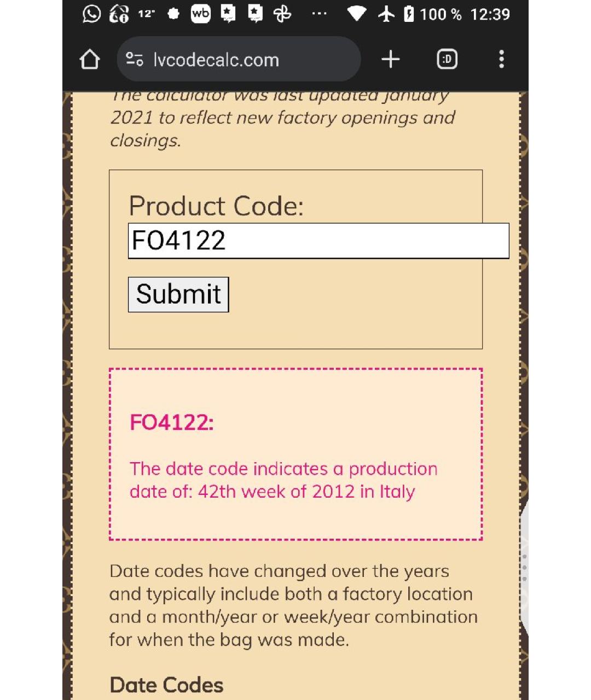Expand more notifications ellipsis
The width and height of the screenshot is (591, 700).
point(319,14)
